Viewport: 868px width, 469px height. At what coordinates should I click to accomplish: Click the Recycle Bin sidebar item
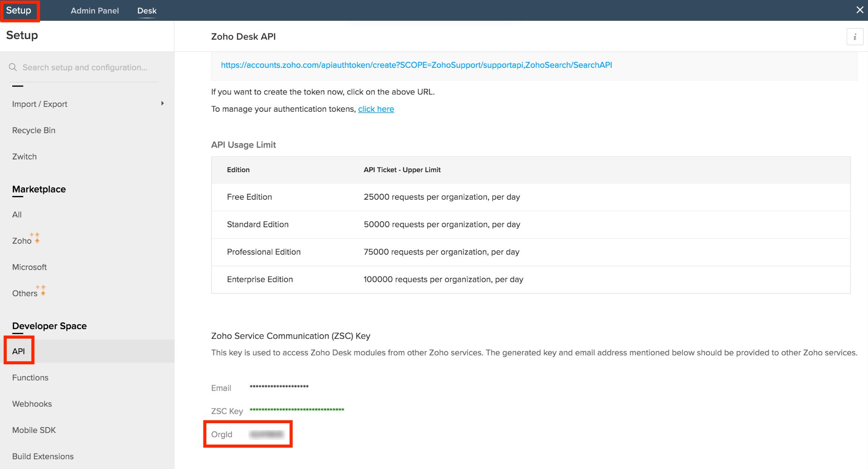coord(34,130)
